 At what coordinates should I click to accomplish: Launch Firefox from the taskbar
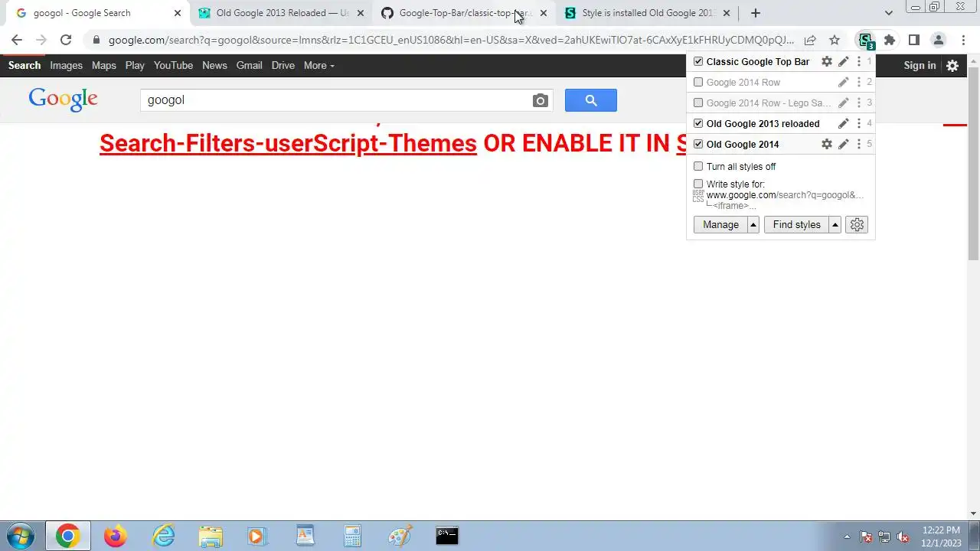[x=115, y=536]
